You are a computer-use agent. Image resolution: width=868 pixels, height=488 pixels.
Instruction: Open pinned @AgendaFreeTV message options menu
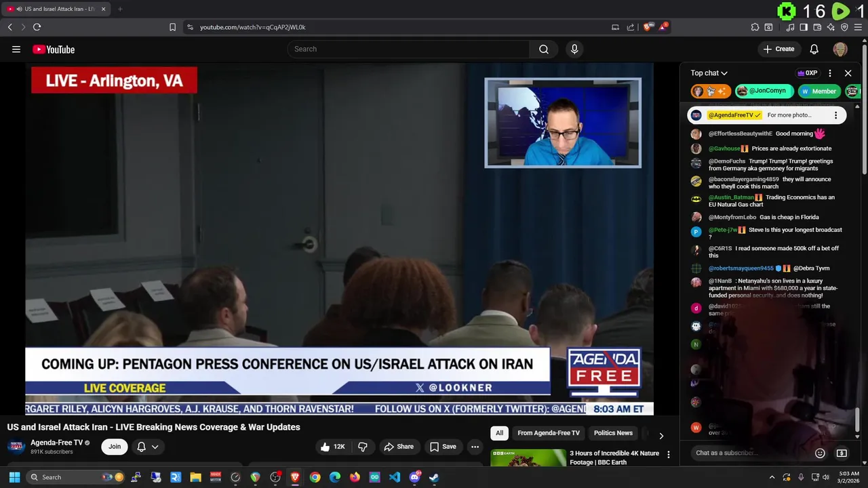pos(835,115)
